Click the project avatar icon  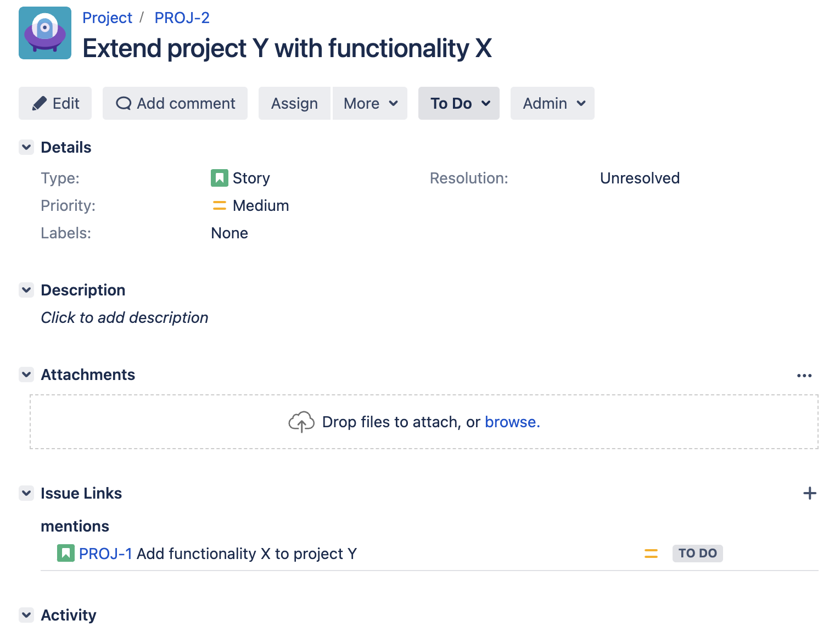(45, 33)
